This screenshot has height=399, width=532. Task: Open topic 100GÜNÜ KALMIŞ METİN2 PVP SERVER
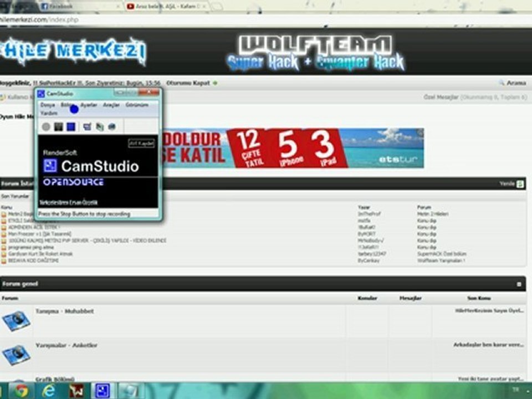click(87, 241)
